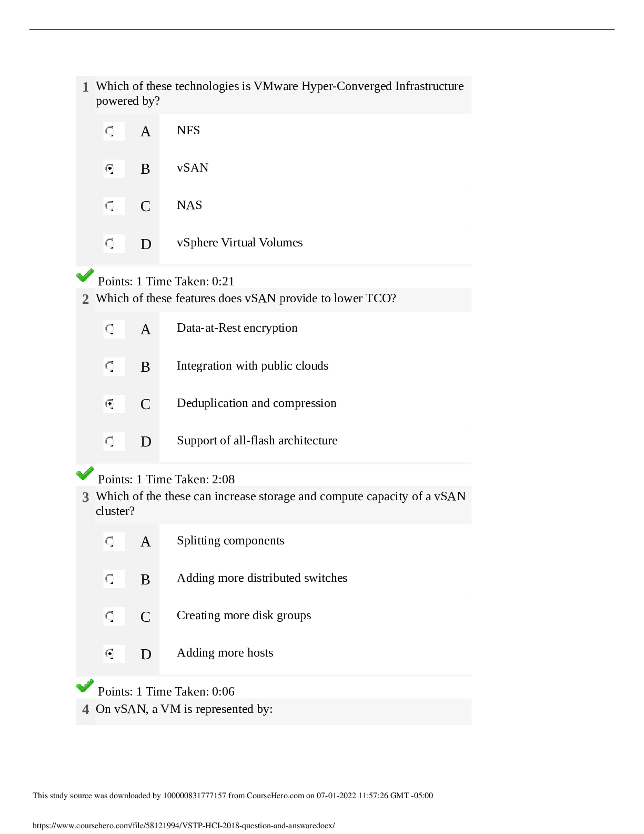
Task: Click the 'Deduplication and compression' answer text
Action: (256, 403)
